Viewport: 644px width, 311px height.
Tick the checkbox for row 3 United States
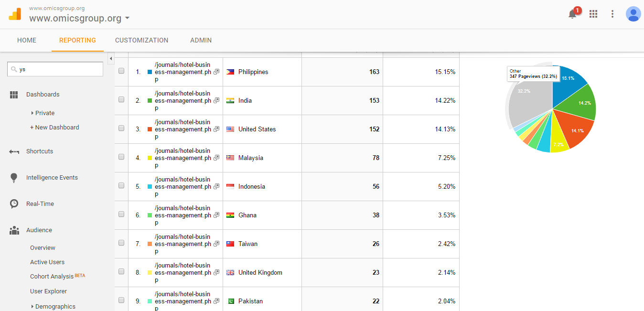121,128
